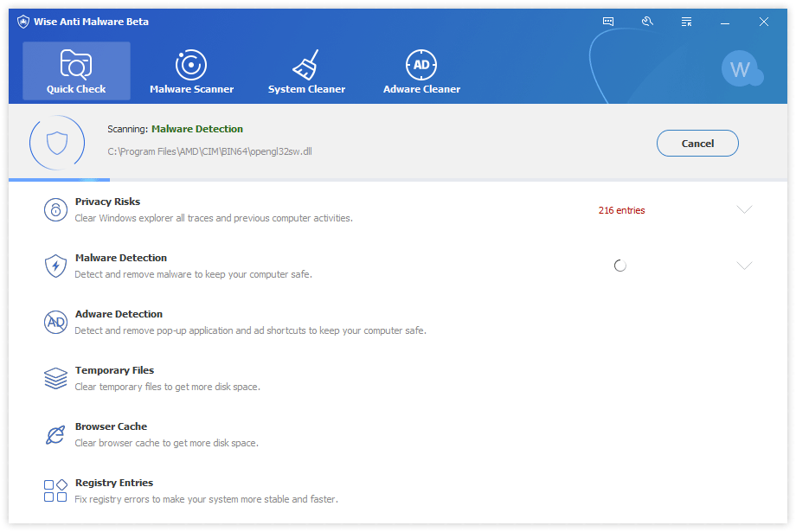Select the Malware Detection heading in list
This screenshot has height=532, width=796.
click(x=121, y=258)
